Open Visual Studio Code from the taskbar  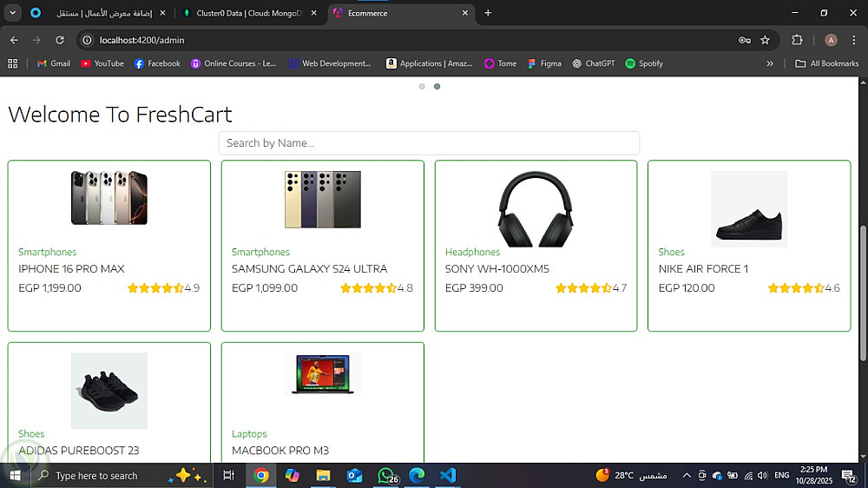pos(448,475)
